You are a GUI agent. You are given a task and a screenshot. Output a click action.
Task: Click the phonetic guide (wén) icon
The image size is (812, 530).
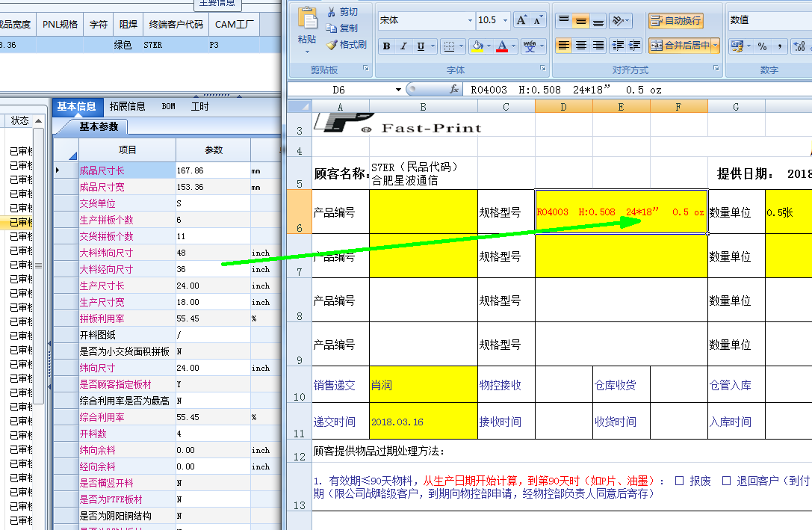tap(529, 46)
